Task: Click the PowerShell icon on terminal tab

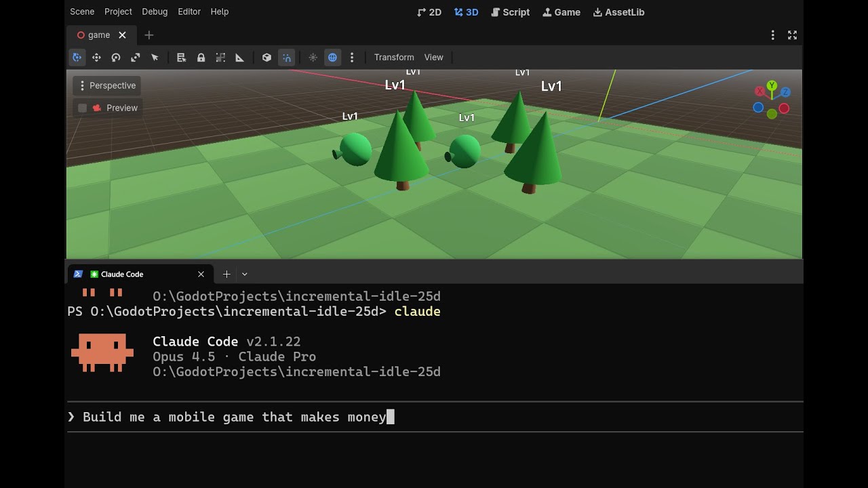Action: [x=78, y=274]
